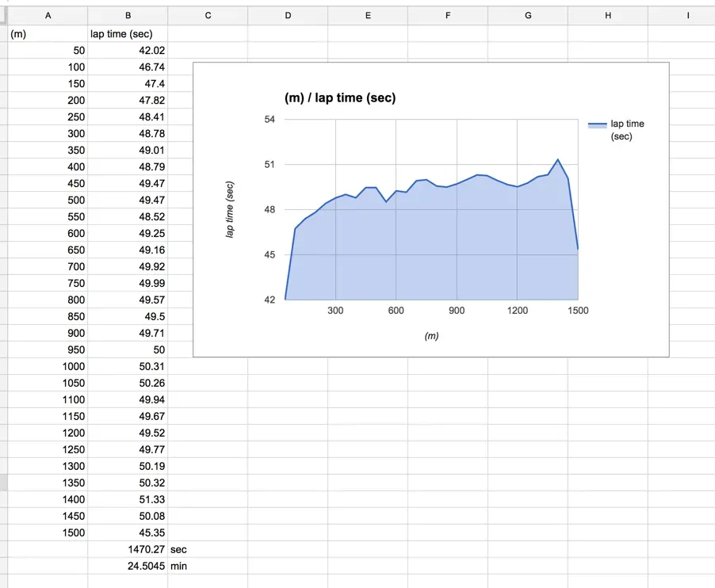Click the 'sec' unit label cell
Viewport: 715px width, 588px height.
point(208,549)
